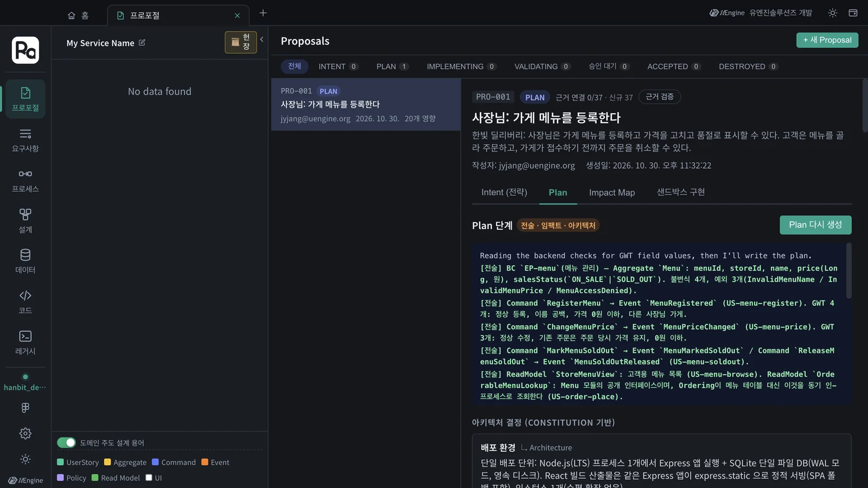Image resolution: width=868 pixels, height=488 pixels.
Task: Open the 코드 sidebar section
Action: [25, 302]
